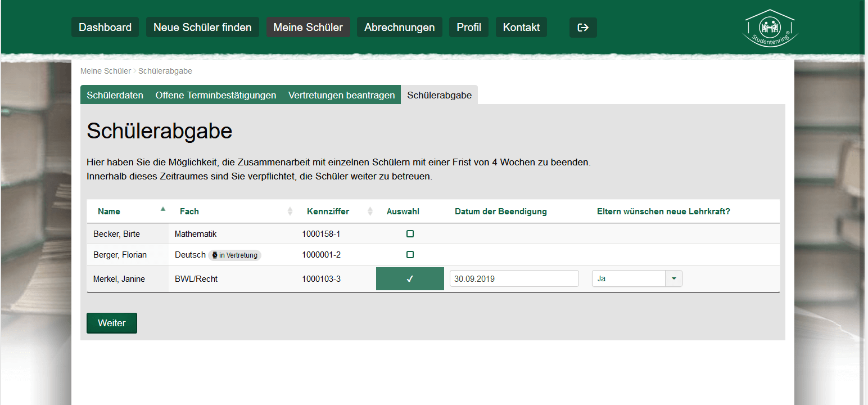Open the Abrechnungen menu item
868x405 pixels.
(x=399, y=27)
